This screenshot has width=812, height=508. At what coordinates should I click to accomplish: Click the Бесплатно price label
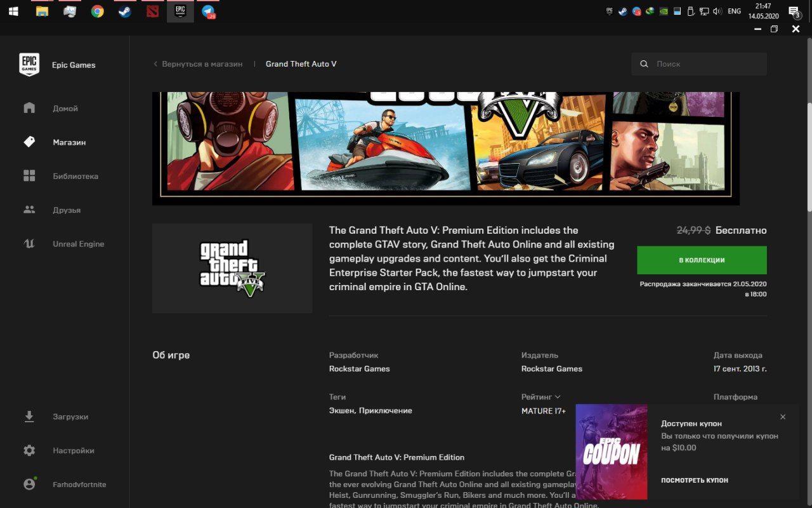[x=741, y=231]
